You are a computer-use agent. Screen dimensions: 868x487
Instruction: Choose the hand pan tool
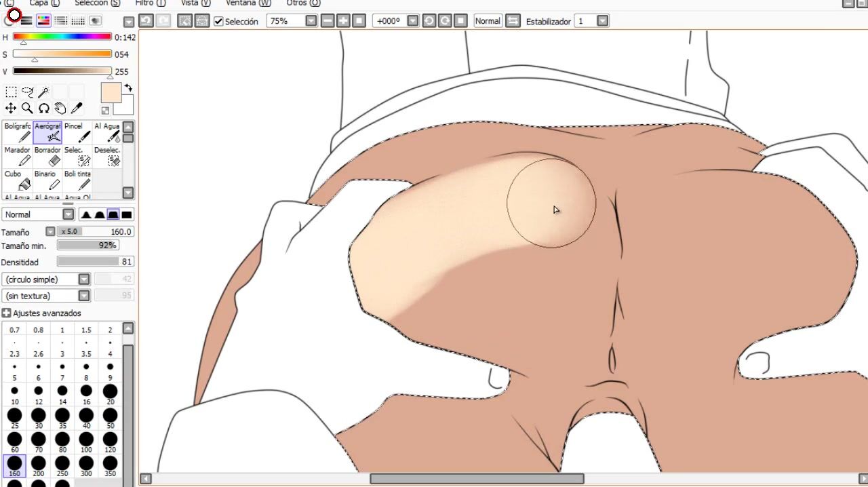pos(60,109)
